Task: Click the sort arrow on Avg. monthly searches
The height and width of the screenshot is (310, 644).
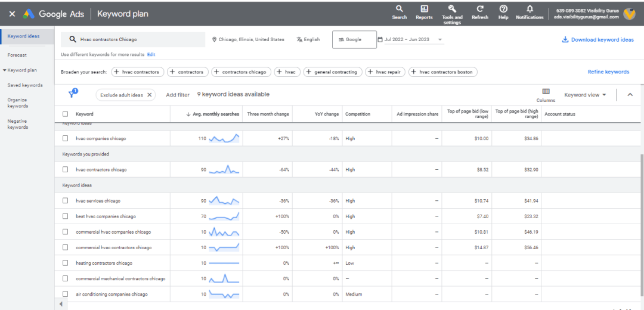Action: coord(188,114)
